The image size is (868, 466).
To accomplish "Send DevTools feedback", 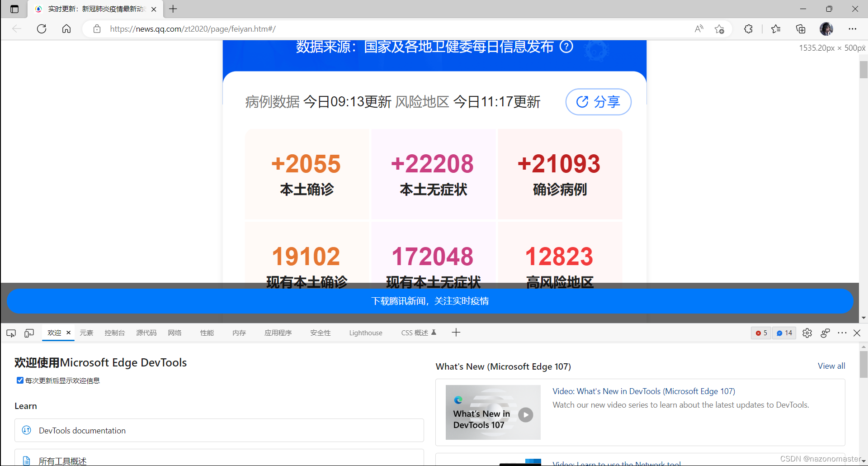I will [825, 333].
